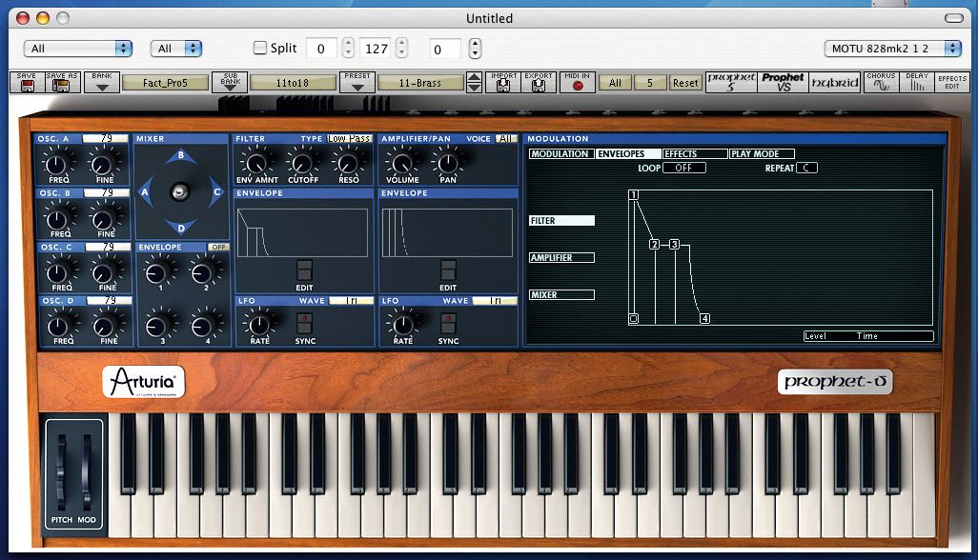Select the Hybrid synth mode
Image resolution: width=978 pixels, height=560 pixels.
835,82
